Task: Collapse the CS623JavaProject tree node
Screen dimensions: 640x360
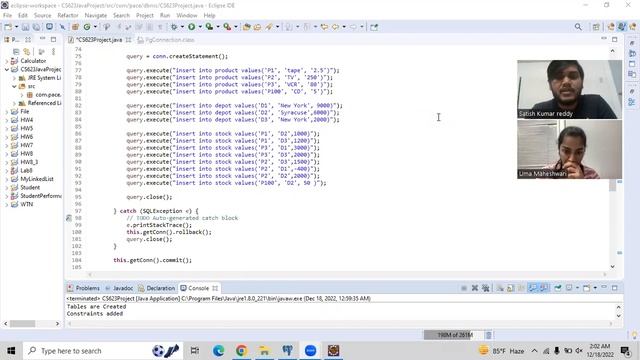Action: click(7, 69)
